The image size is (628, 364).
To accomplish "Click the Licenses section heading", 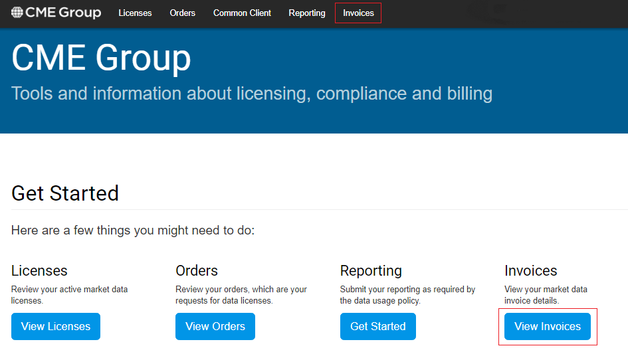I will pyautogui.click(x=39, y=270).
